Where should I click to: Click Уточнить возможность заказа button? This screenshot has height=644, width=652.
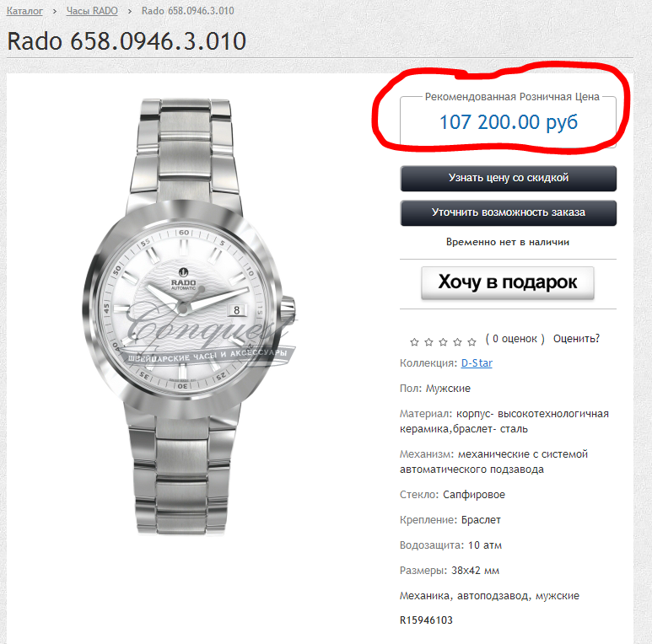pyautogui.click(x=508, y=212)
